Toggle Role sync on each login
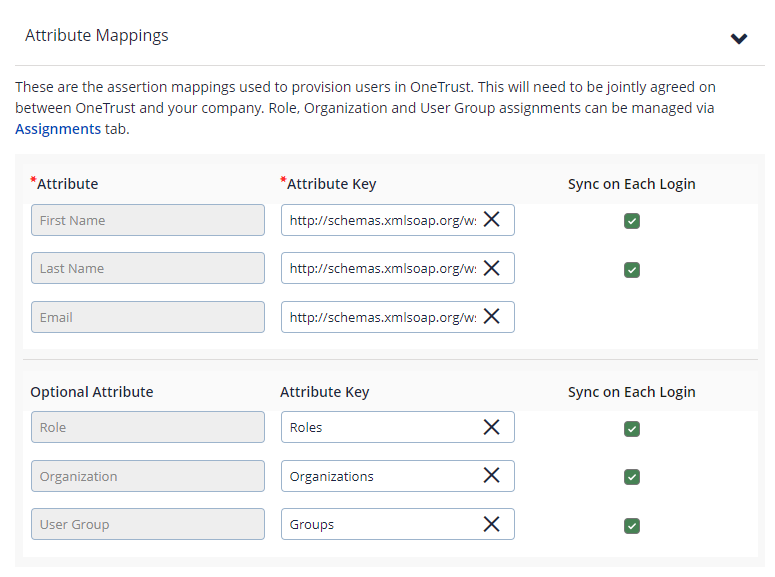This screenshot has height=577, width=775. point(631,428)
